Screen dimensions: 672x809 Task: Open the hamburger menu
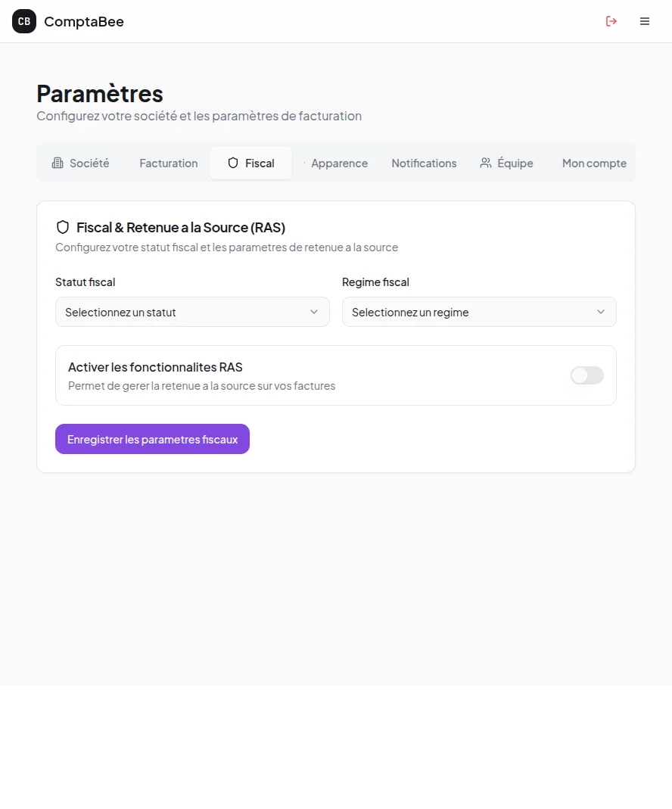coord(645,21)
